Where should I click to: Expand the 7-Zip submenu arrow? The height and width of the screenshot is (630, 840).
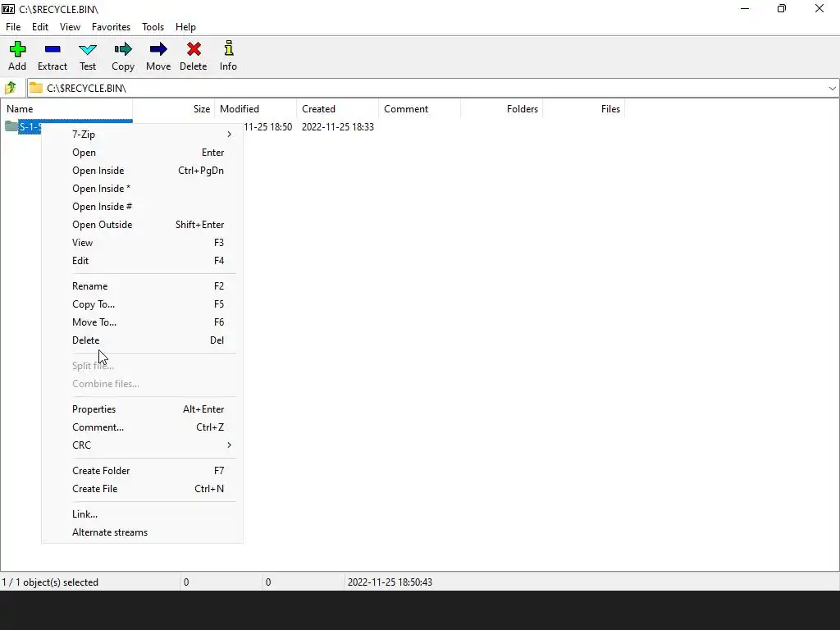(x=230, y=134)
